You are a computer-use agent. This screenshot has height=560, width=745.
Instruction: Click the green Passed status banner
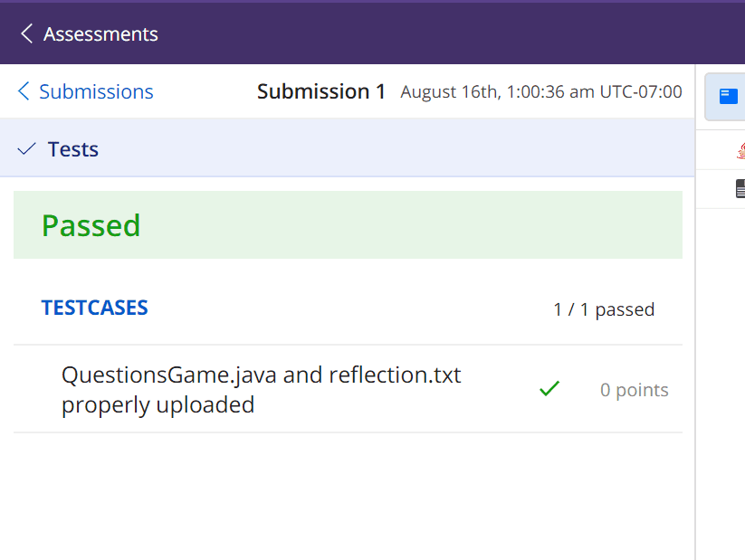coord(348,224)
